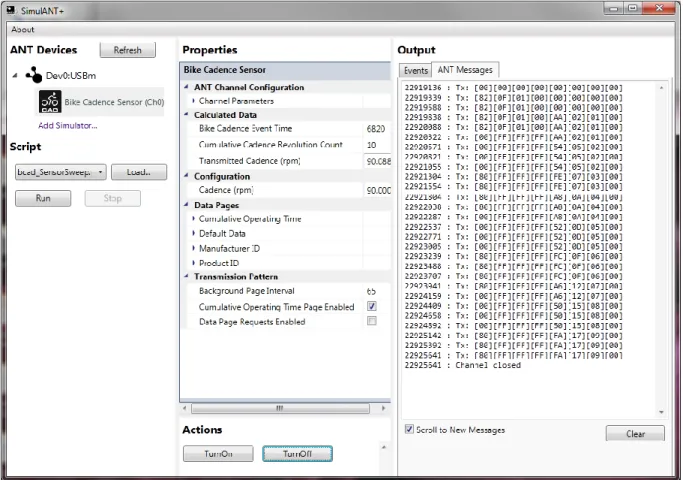The image size is (683, 480).
Task: Switch to the Events tab
Action: pos(416,70)
